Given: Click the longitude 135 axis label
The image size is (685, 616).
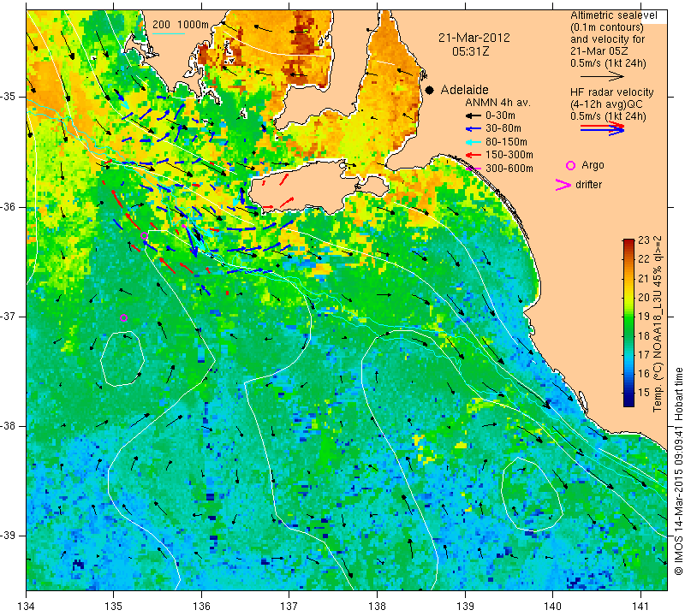Looking at the screenshot, I should [113, 607].
